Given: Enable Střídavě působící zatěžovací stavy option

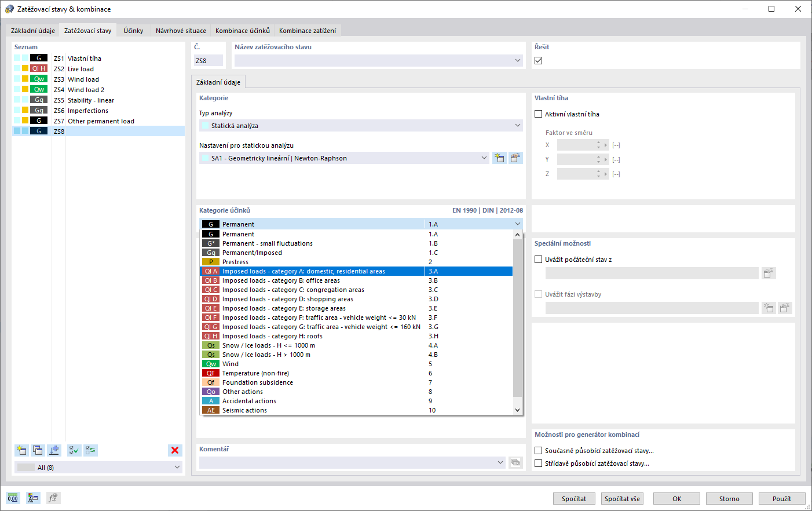Looking at the screenshot, I should (539, 463).
